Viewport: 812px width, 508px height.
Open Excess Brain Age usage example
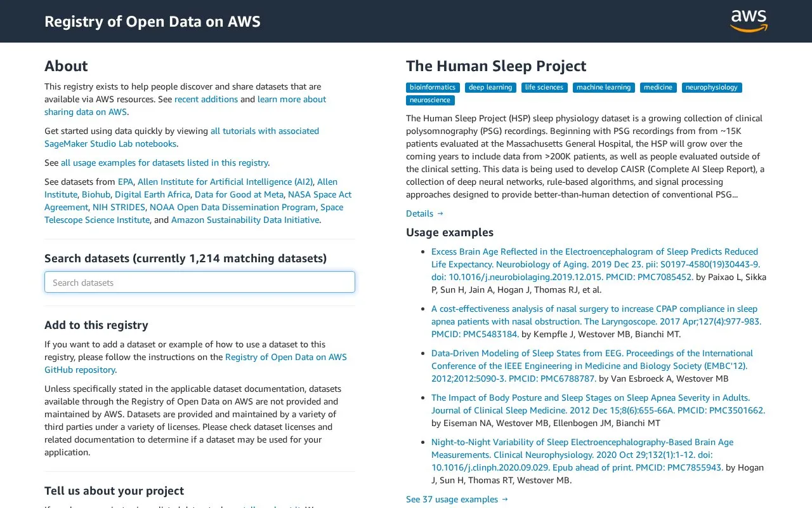tap(595, 264)
